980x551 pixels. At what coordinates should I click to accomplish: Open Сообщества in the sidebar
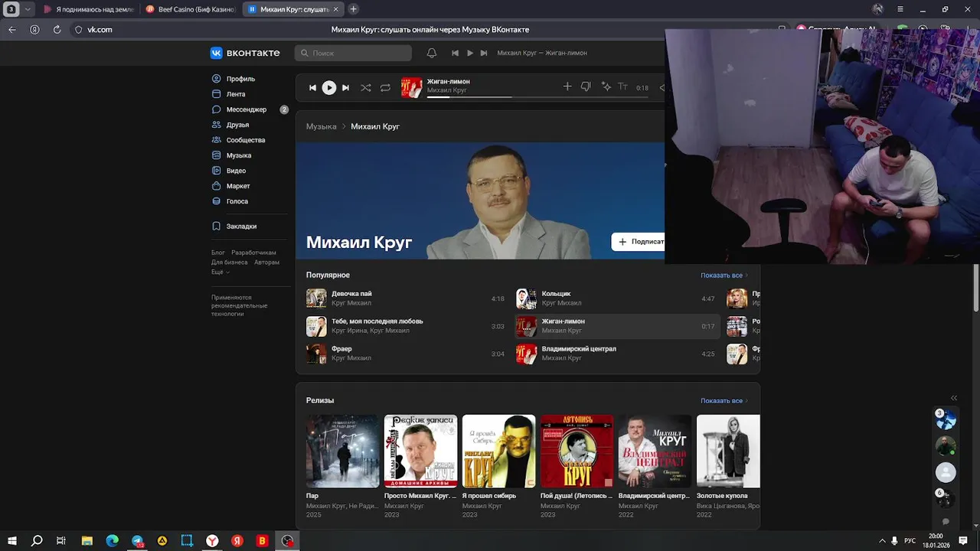coord(246,140)
